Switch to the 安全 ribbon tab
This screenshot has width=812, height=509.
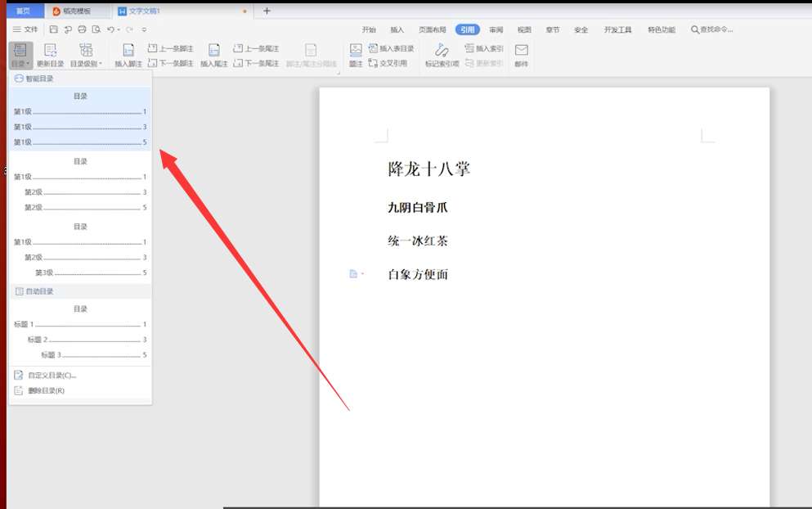click(x=581, y=29)
